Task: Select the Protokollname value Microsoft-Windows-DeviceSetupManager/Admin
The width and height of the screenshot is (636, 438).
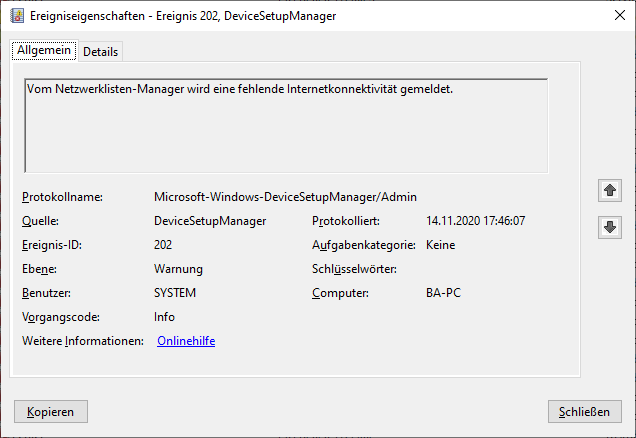Action: [x=285, y=197]
